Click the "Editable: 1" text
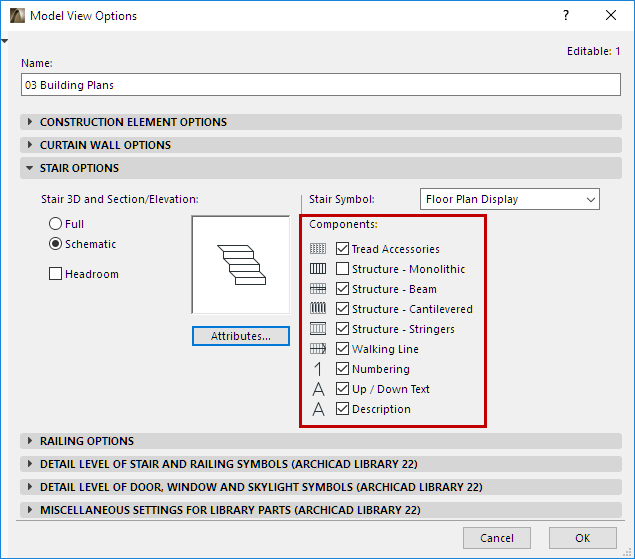Screen dimensions: 635x559 pyautogui.click(x=593, y=51)
